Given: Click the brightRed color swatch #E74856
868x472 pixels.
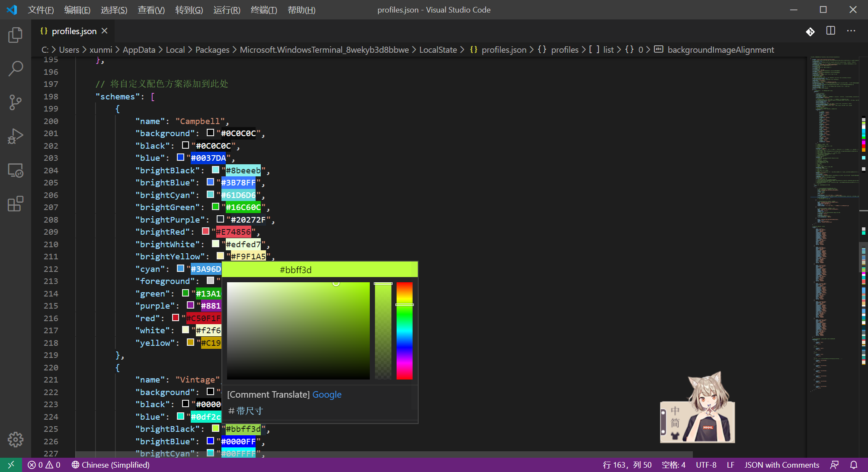Looking at the screenshot, I should pyautogui.click(x=206, y=232).
